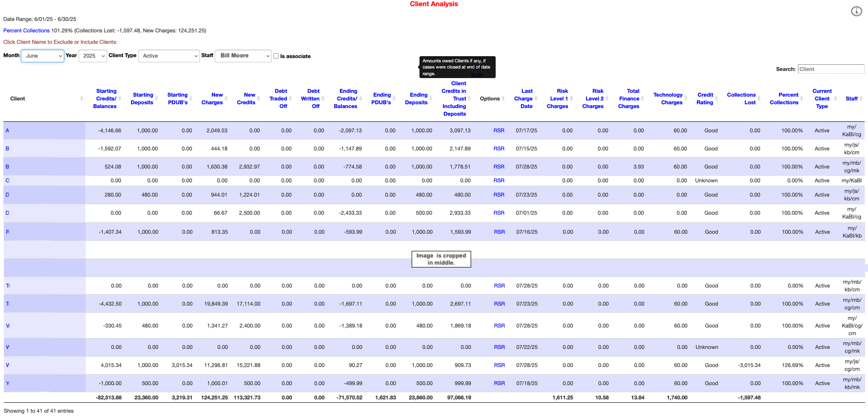Click the Percent Collections link
This screenshot has width=868, height=417.
[26, 30]
